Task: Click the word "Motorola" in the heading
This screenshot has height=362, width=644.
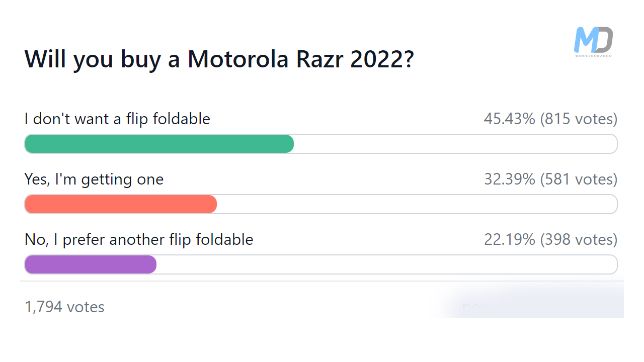Action: tap(238, 59)
